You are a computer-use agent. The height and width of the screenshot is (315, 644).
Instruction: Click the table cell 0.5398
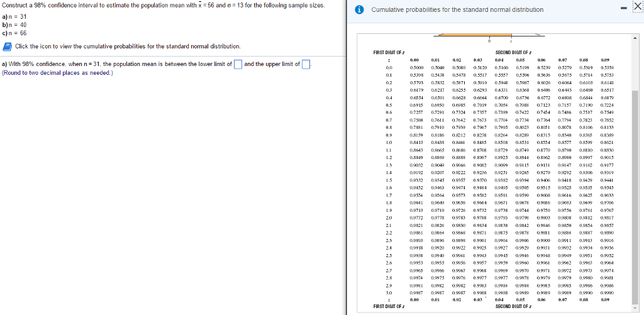click(x=416, y=75)
